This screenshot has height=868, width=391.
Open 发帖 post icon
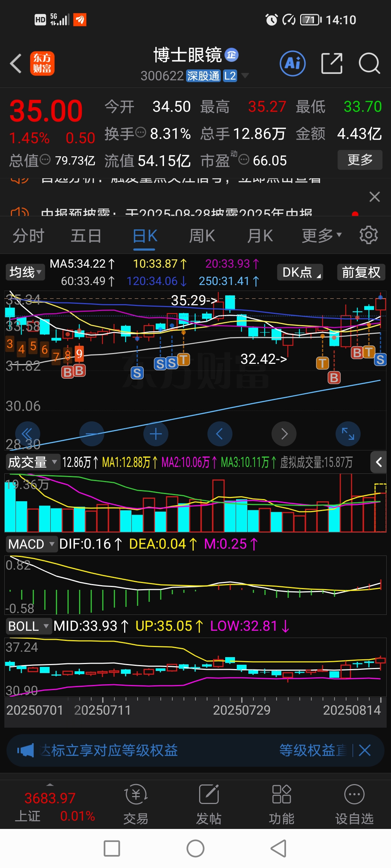(209, 804)
